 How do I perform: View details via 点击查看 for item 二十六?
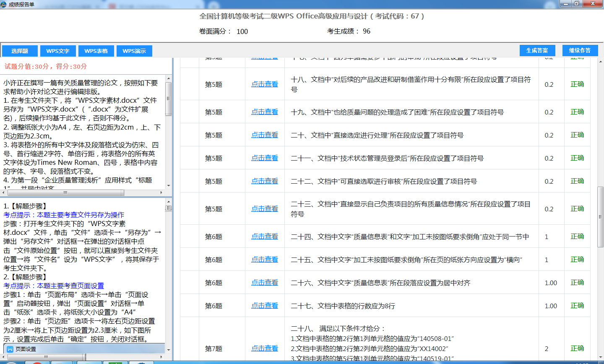coord(265,283)
